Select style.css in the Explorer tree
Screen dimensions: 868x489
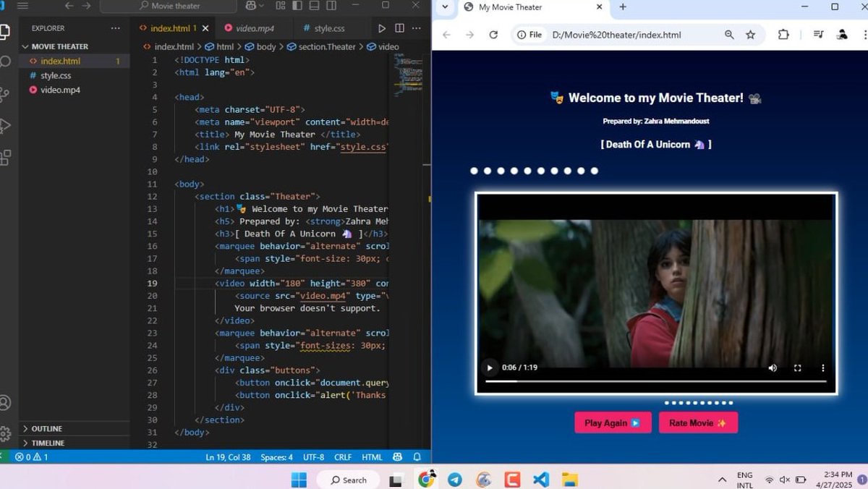75,75
